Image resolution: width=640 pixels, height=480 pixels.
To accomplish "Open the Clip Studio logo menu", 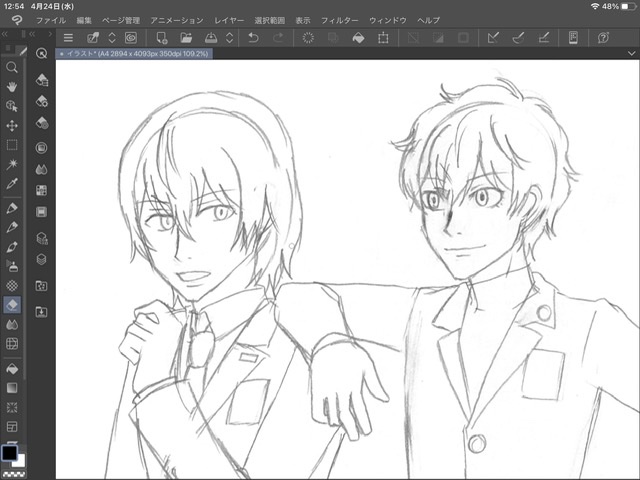I will (x=16, y=20).
